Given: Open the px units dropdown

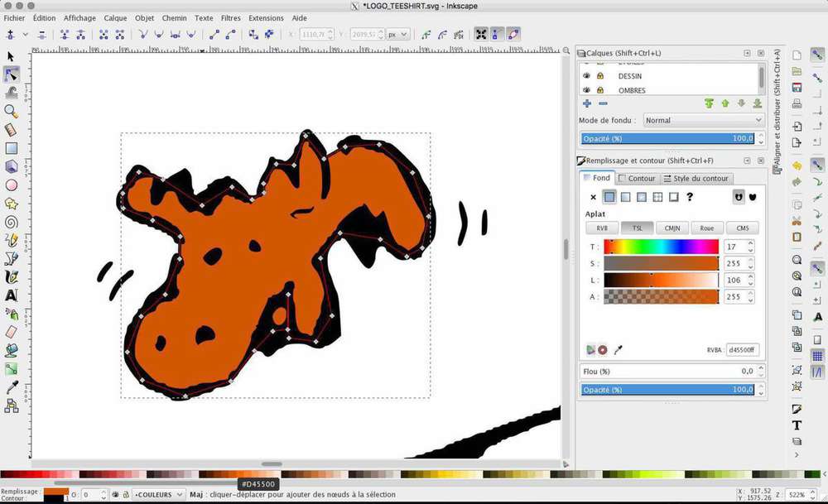Looking at the screenshot, I should pos(397,34).
